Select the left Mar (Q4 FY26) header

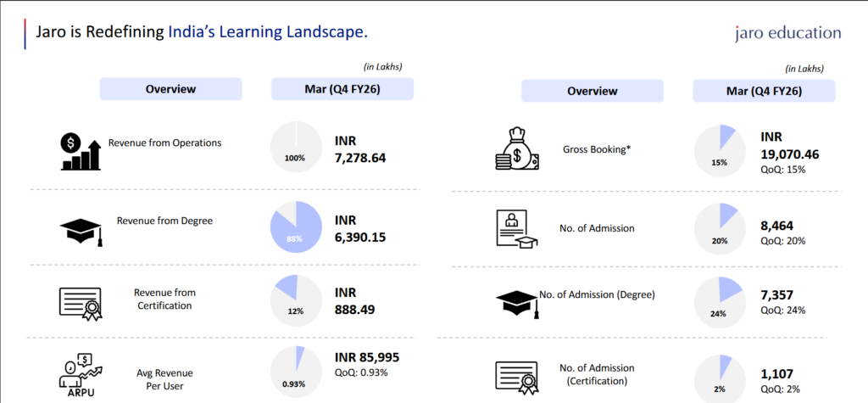(342, 89)
